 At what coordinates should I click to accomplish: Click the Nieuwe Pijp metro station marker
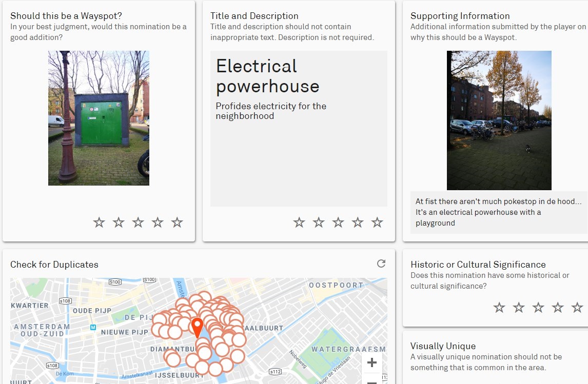tap(93, 327)
